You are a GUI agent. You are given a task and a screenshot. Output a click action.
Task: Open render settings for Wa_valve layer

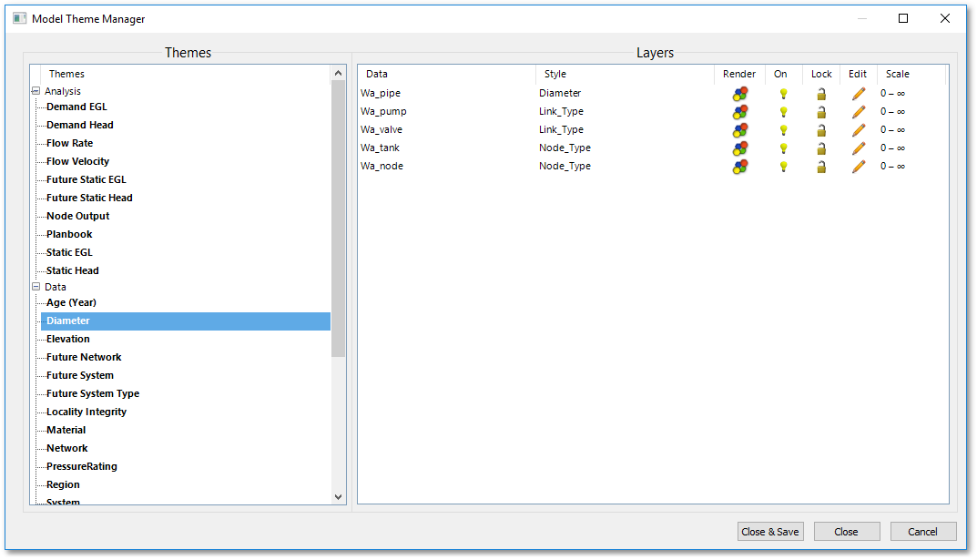point(739,130)
